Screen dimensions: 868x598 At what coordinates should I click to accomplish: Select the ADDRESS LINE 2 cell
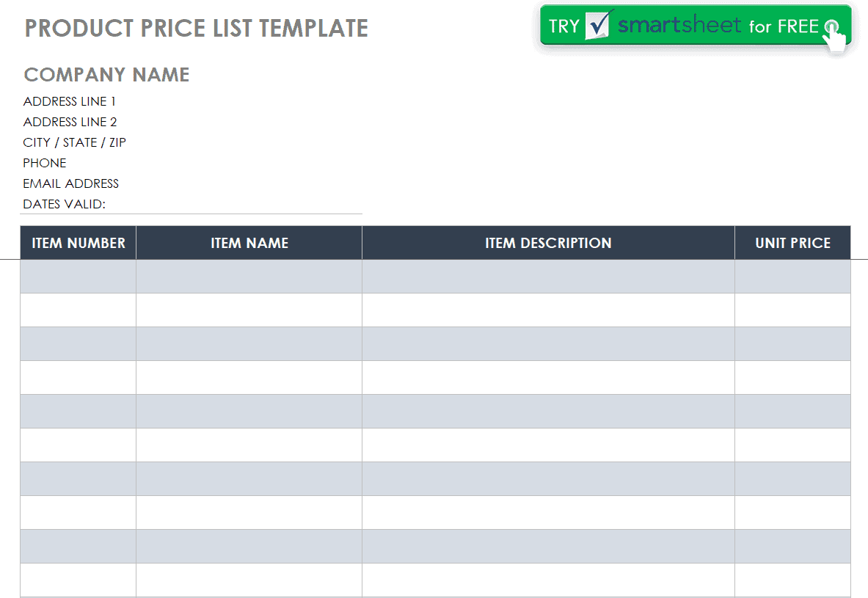70,122
